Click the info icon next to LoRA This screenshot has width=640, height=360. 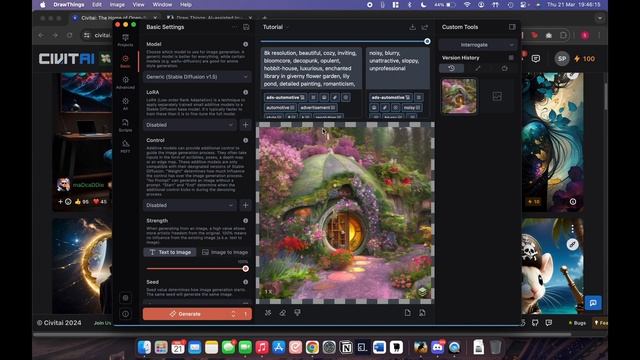click(x=246, y=92)
